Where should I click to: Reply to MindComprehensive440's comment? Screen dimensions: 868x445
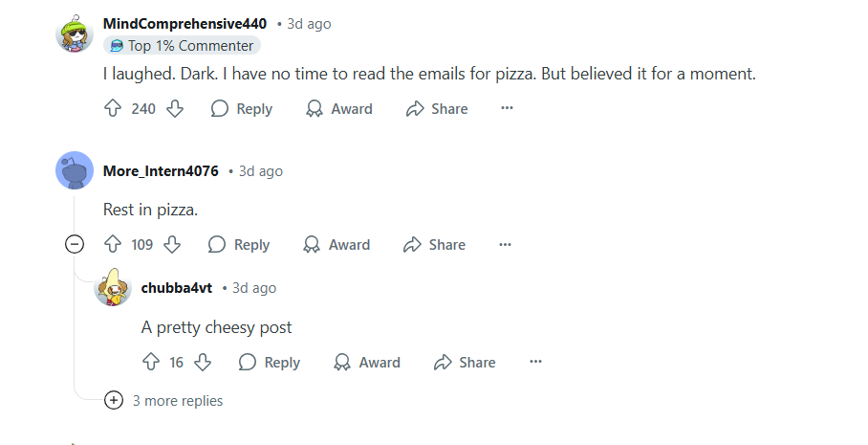point(242,109)
